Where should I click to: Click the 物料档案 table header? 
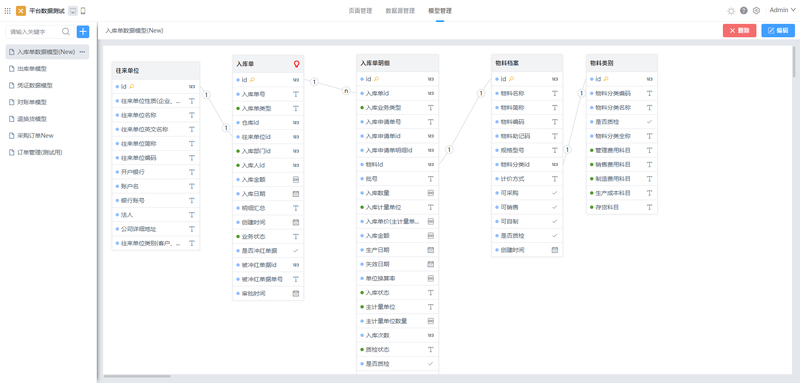tap(527, 63)
